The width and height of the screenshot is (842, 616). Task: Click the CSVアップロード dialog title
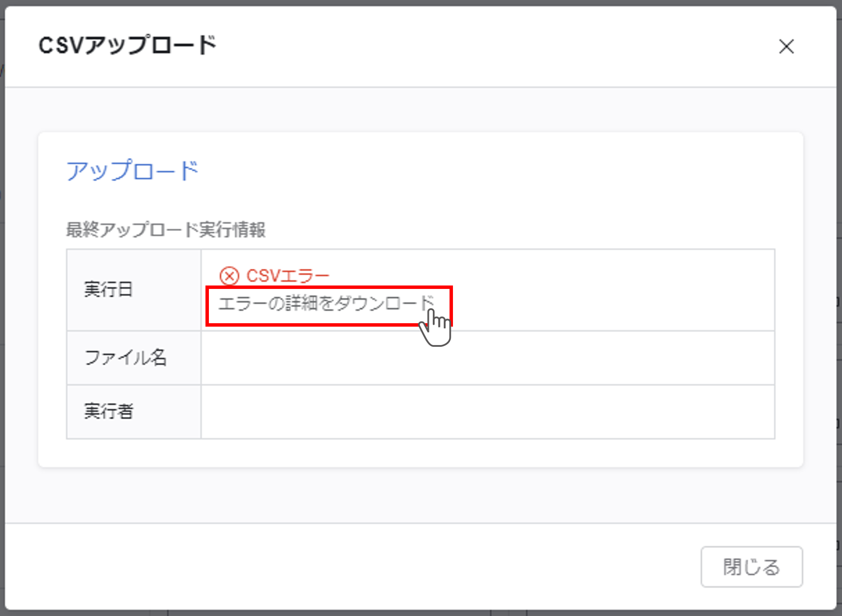127,45
